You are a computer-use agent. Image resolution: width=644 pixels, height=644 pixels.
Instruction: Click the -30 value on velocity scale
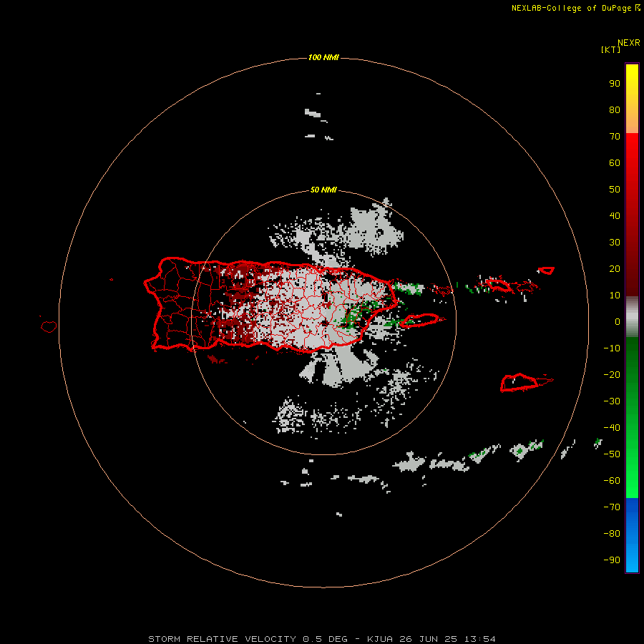point(612,401)
